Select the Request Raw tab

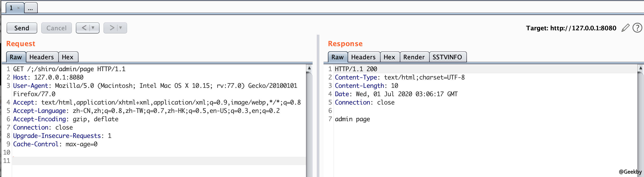(16, 57)
